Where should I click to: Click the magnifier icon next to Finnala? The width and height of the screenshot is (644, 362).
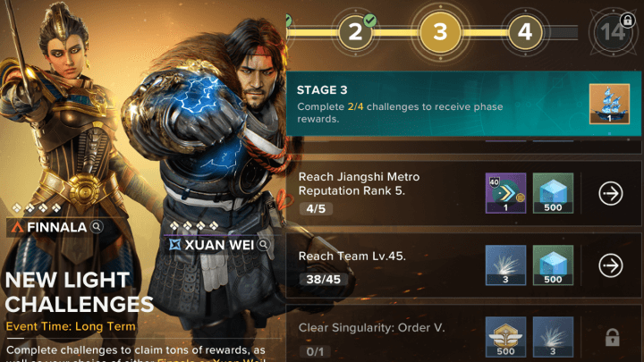pos(97,226)
